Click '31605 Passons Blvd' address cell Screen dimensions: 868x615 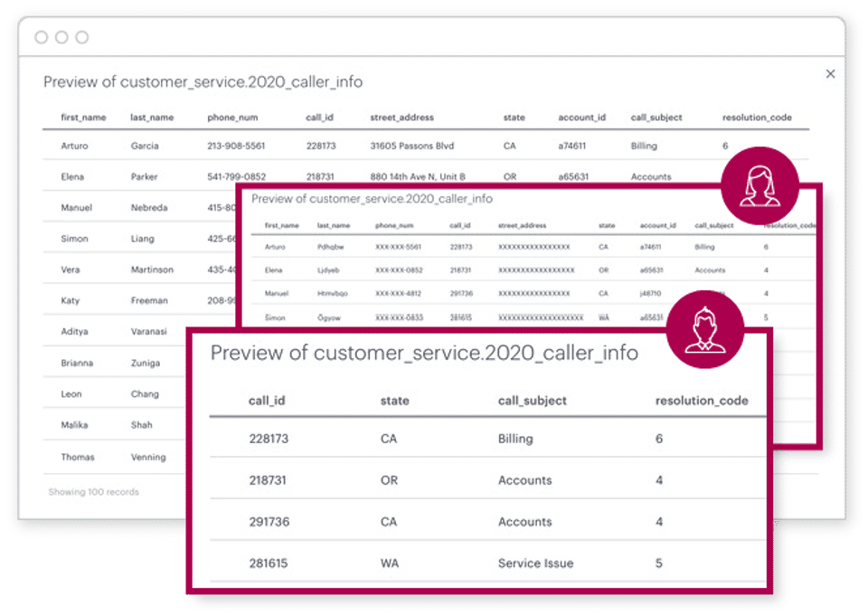(x=412, y=146)
